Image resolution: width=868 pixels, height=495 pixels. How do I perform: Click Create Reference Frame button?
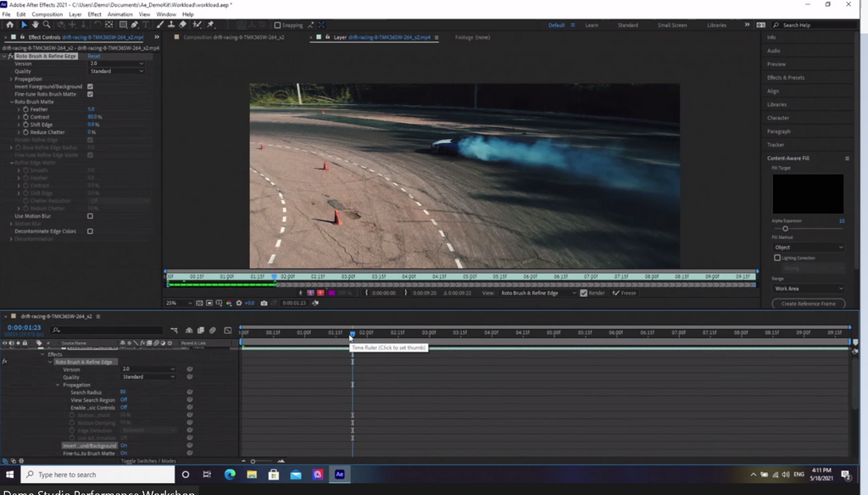click(x=808, y=303)
